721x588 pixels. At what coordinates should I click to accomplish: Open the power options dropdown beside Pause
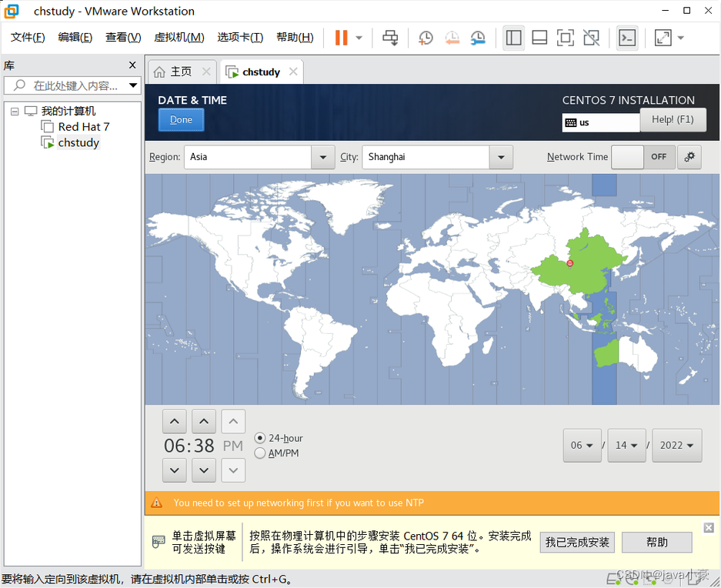[359, 38]
